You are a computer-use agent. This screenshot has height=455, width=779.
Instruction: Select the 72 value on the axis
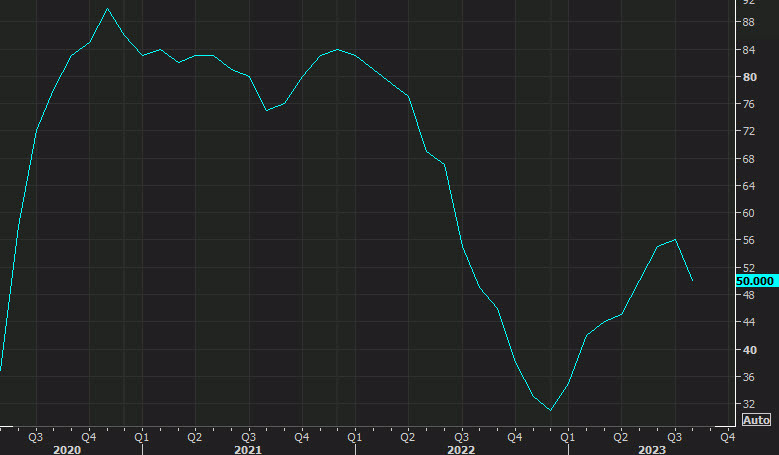[748, 131]
